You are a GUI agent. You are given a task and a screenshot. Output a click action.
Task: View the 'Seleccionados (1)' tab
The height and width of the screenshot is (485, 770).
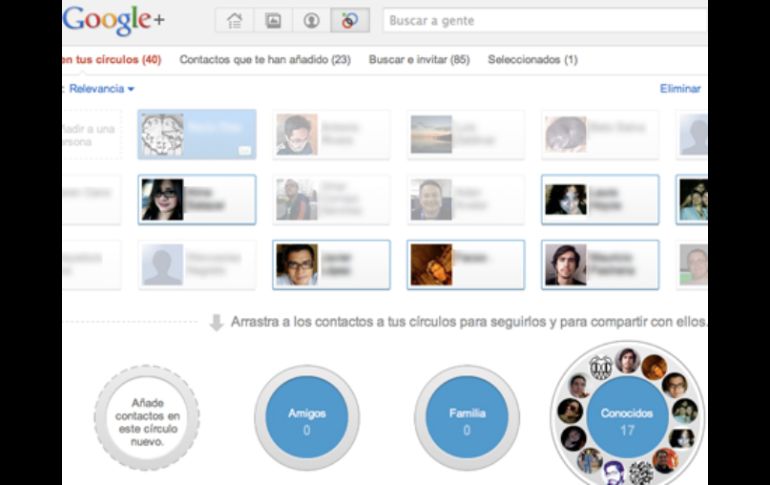click(532, 60)
